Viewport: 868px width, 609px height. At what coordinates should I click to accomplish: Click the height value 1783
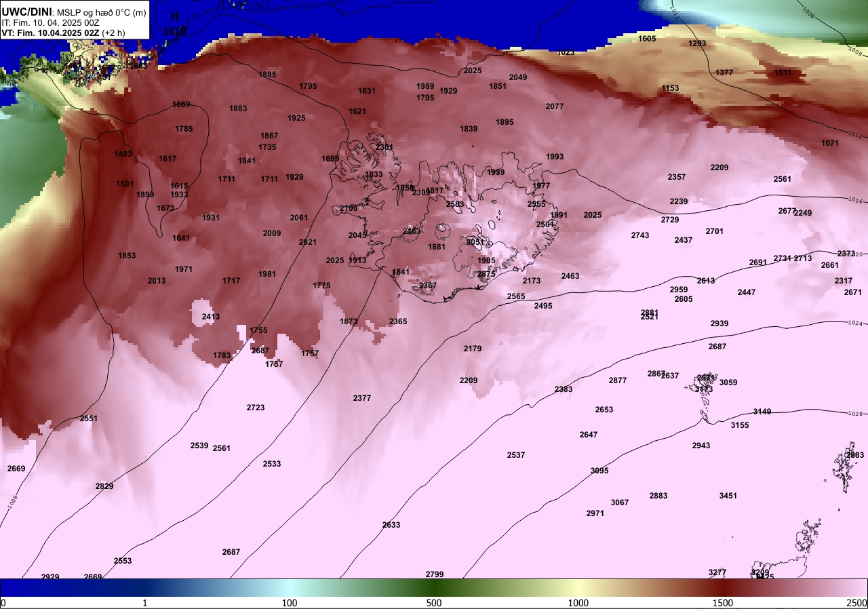click(222, 355)
